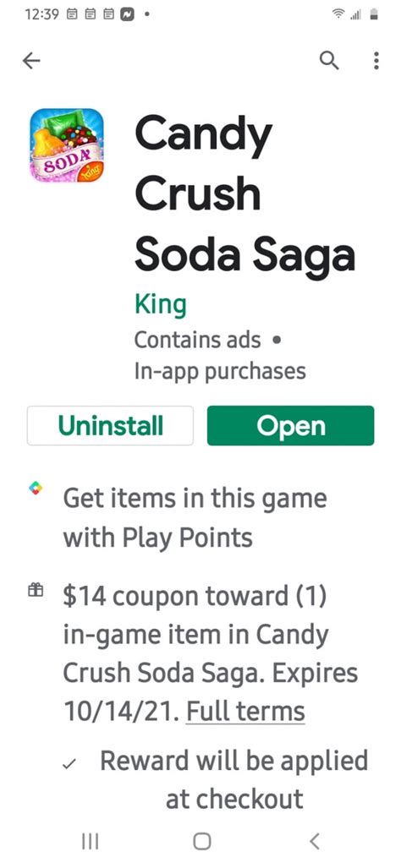This screenshot has width=401, height=868.
Task: Tap the Candy Crush Soda app icon
Action: 67,145
